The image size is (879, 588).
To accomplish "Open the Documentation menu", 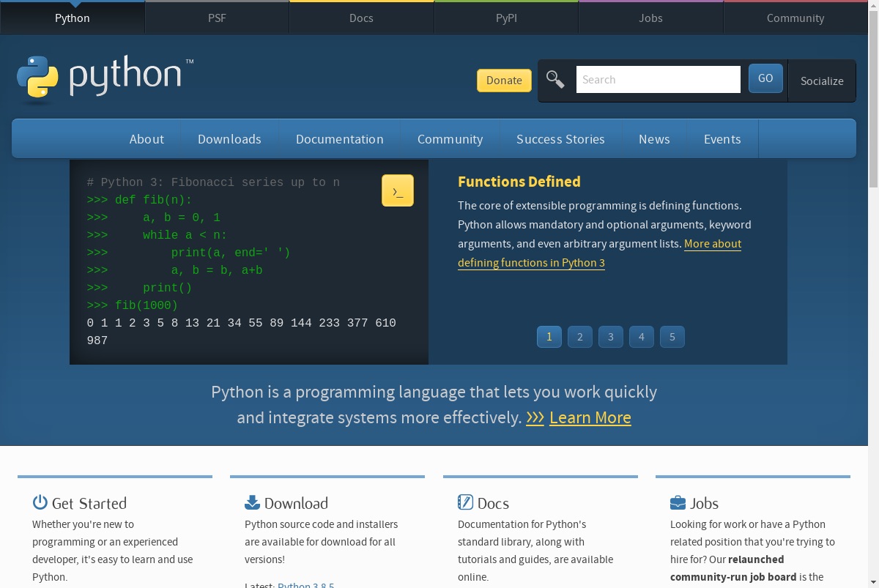I will pos(340,139).
